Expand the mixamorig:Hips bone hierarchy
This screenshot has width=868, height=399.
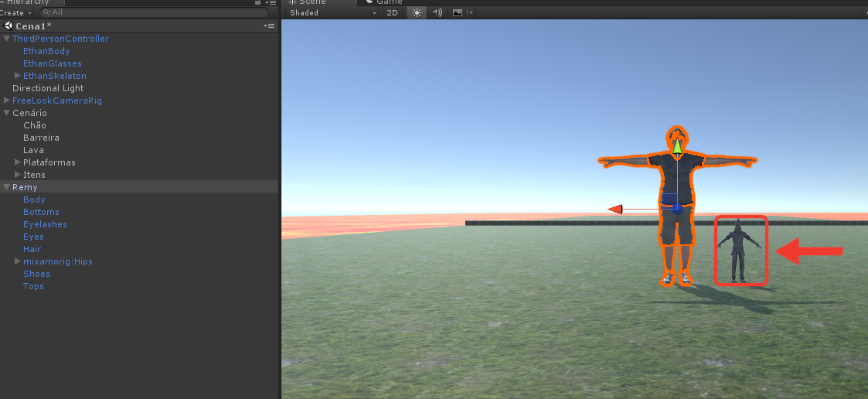18,261
